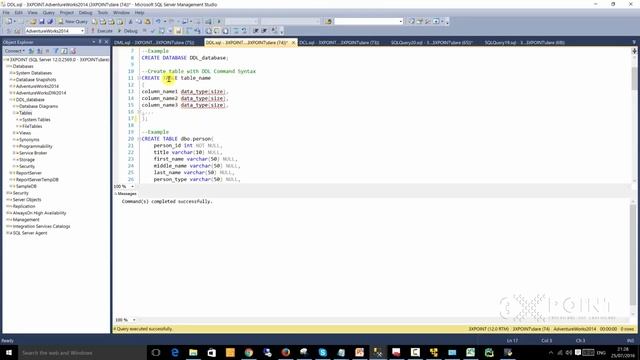
Task: Collapse the Databases node
Action: point(9,66)
